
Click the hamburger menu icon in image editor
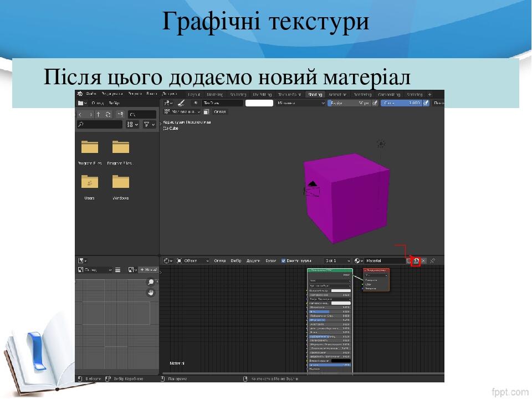tap(117, 270)
